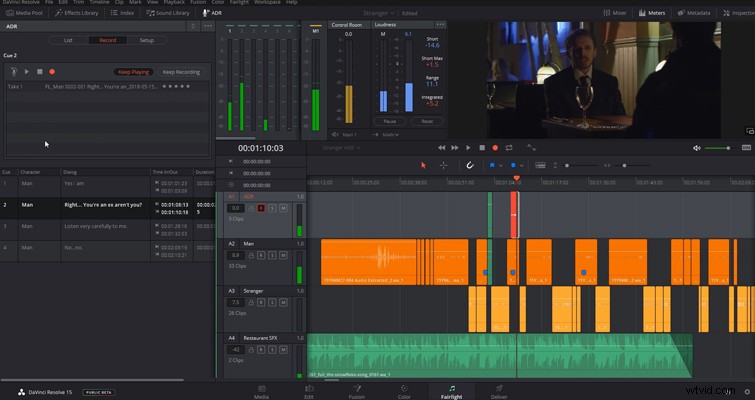Select the range selection crosshair tool
Viewport: 755px width, 400px height.
[443, 166]
